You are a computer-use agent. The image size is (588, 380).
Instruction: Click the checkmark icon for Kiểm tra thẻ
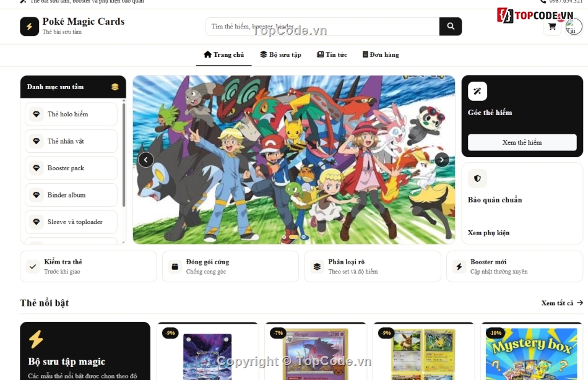click(33, 267)
